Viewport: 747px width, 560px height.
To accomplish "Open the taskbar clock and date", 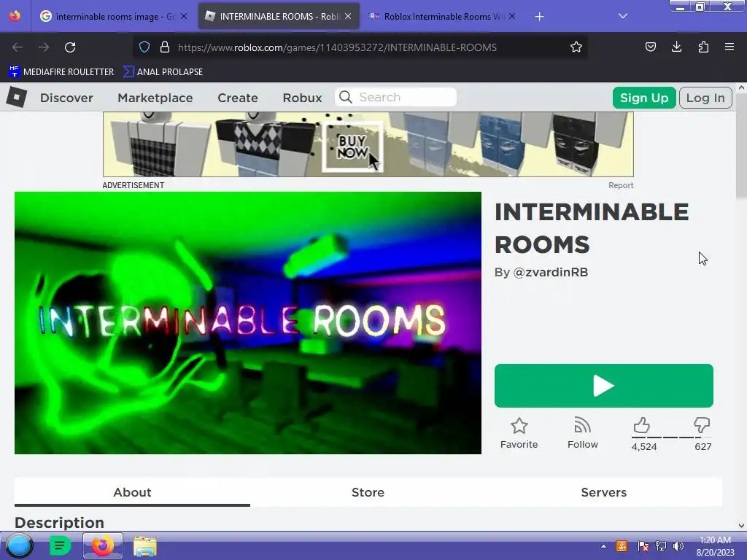I will (x=715, y=546).
